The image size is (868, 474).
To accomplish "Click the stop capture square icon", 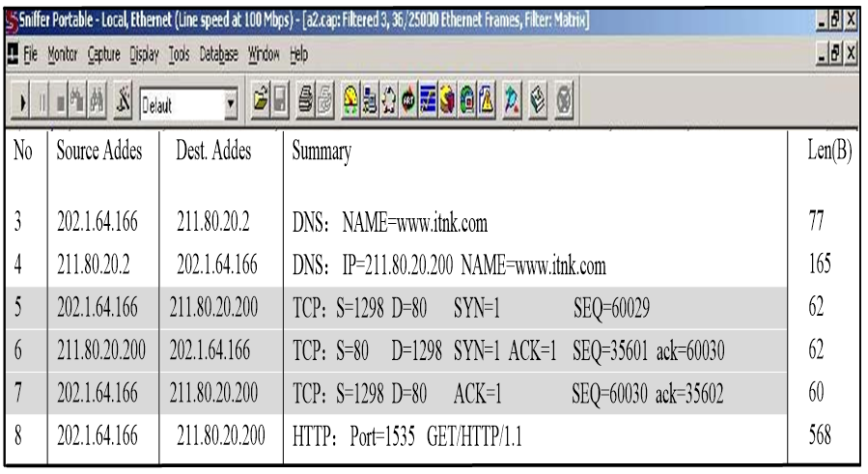I will [x=60, y=102].
